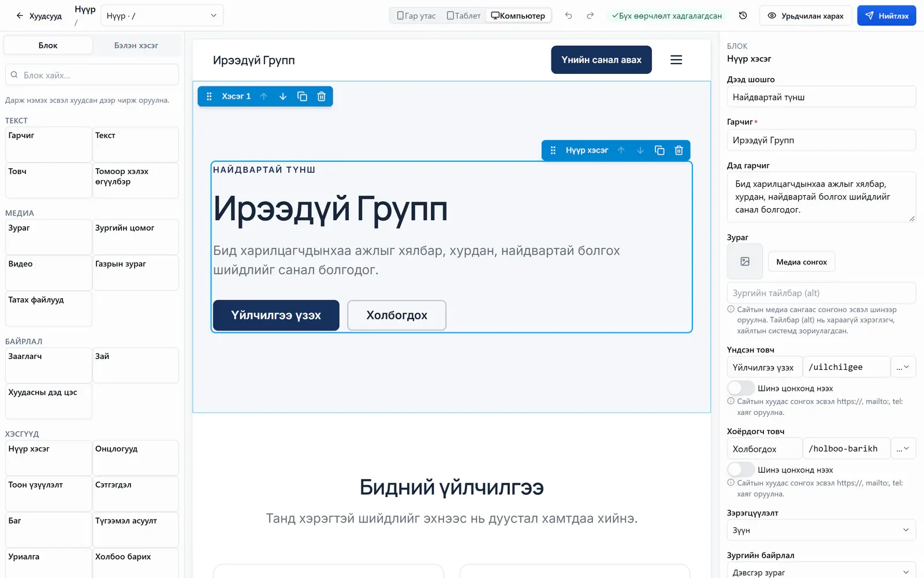Add the Гарчиг text block

49,144
